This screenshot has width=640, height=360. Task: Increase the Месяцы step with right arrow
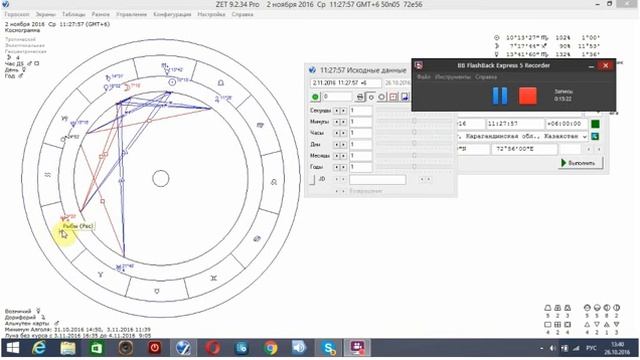point(344,156)
